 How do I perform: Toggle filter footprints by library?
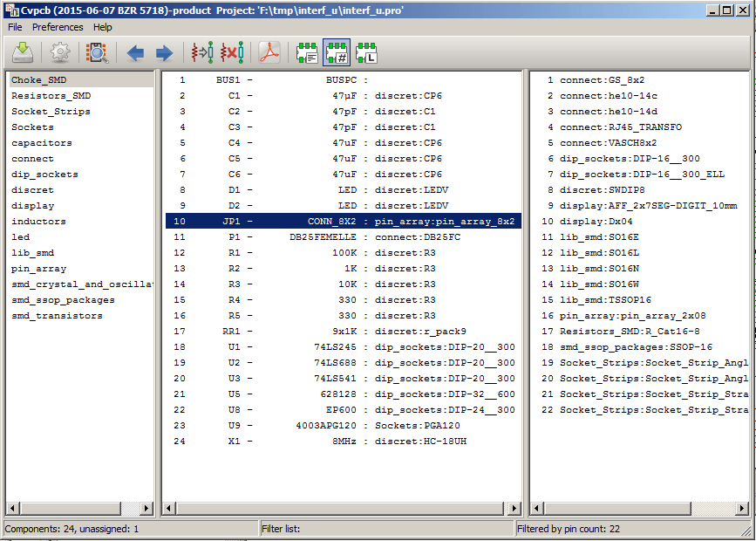(366, 53)
